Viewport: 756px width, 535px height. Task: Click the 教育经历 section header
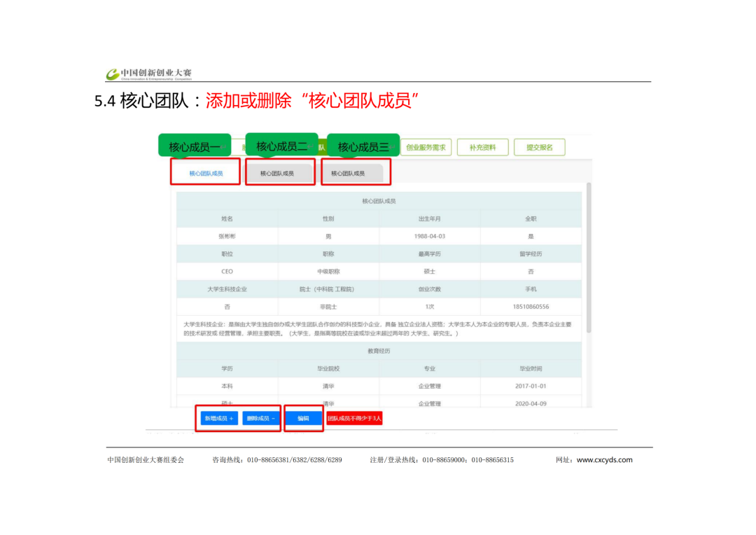(379, 351)
